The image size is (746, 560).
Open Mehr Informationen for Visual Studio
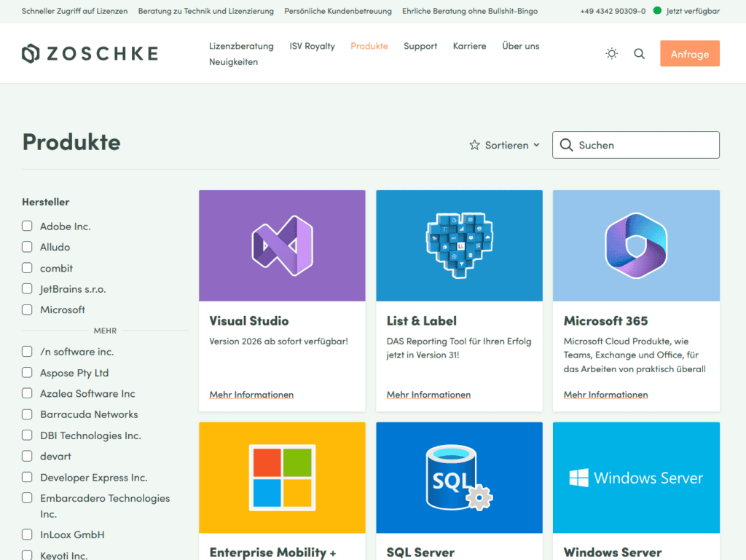251,395
